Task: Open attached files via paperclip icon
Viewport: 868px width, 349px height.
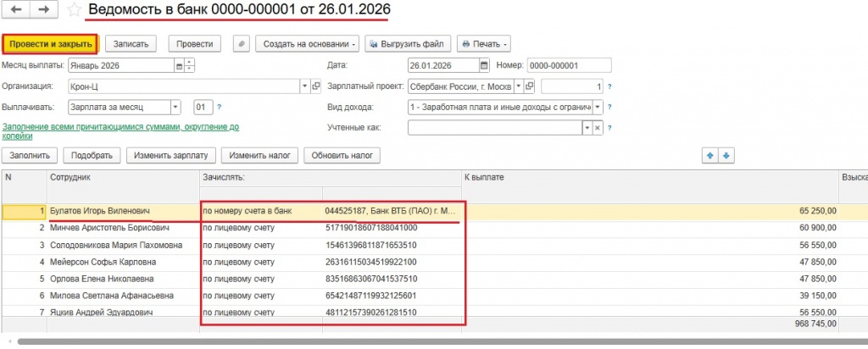Action: coord(241,43)
